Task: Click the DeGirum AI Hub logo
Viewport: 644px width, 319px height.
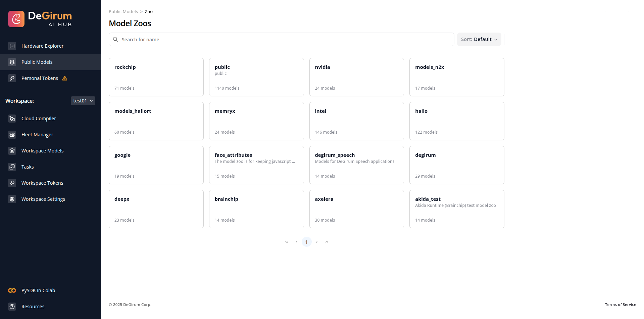Action: (x=40, y=19)
